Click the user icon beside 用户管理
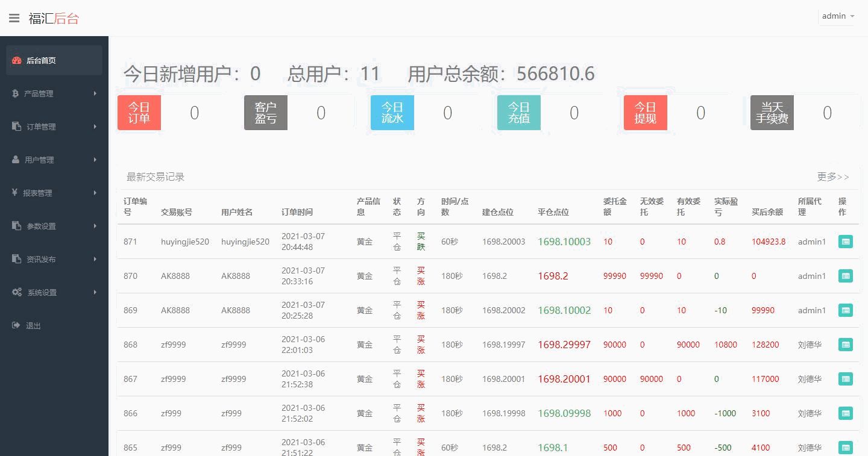The height and width of the screenshot is (456, 868). coord(16,160)
